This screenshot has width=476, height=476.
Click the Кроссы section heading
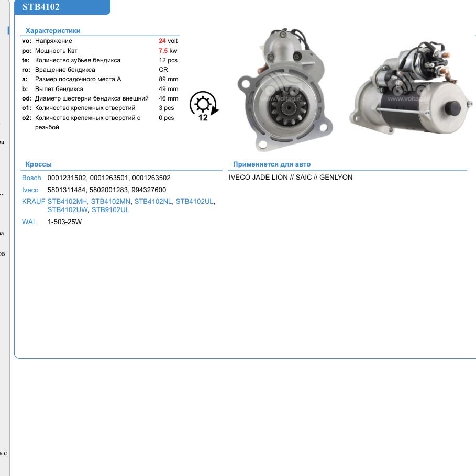point(39,164)
